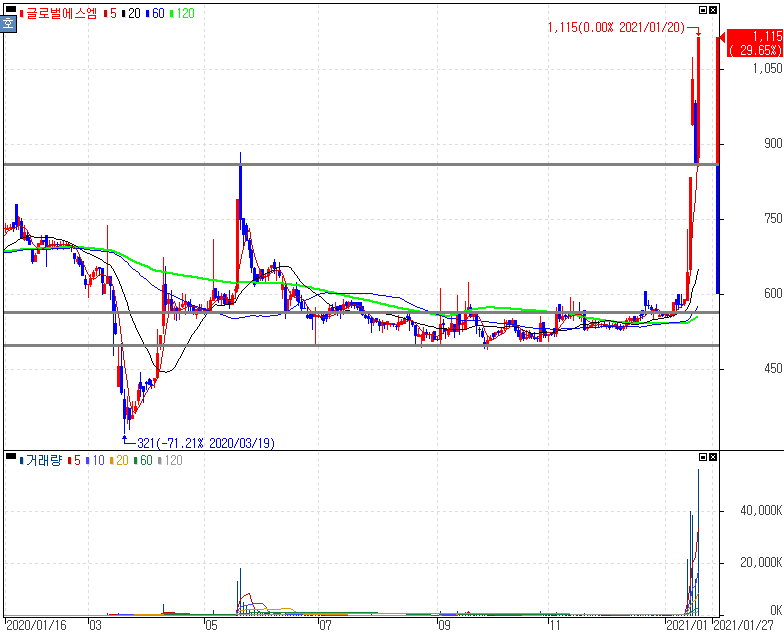The width and height of the screenshot is (784, 633).
Task: Select the blue 60-day price moving average legend
Action: click(155, 14)
